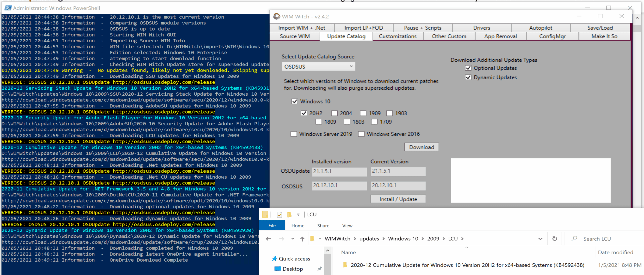The width and height of the screenshot is (644, 275).
Task: Expand the address bar history dropdown
Action: tap(540, 238)
